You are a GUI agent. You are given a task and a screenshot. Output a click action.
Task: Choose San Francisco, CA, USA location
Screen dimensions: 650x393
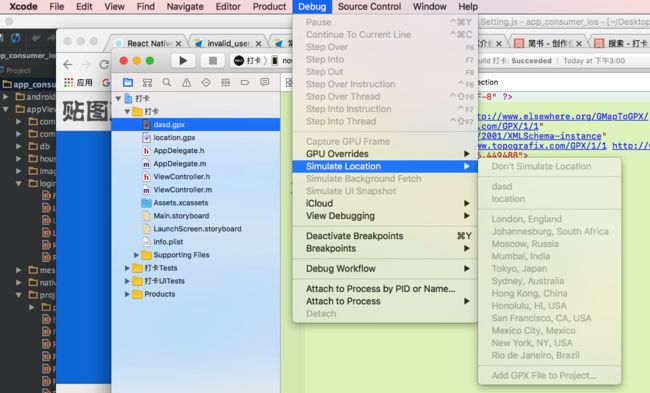(550, 318)
